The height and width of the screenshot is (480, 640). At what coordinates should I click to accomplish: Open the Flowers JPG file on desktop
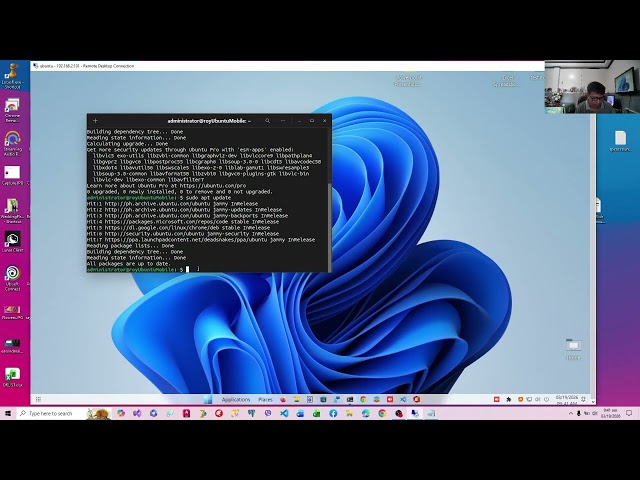click(12, 313)
